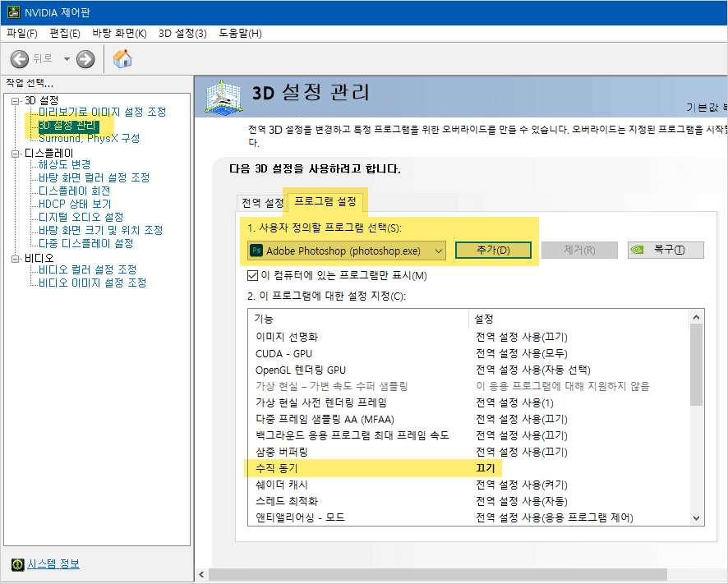
Task: Open 미리보기로 이미지 설정 조정
Action: click(102, 112)
